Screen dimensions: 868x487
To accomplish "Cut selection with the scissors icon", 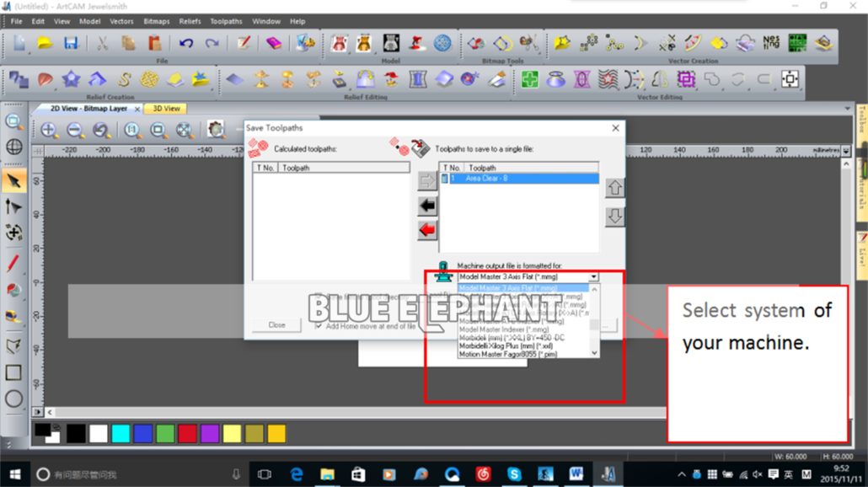I will [103, 43].
